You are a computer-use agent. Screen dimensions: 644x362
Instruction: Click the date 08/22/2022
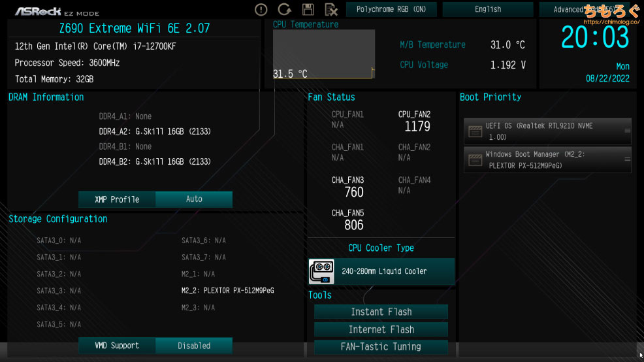[607, 78]
